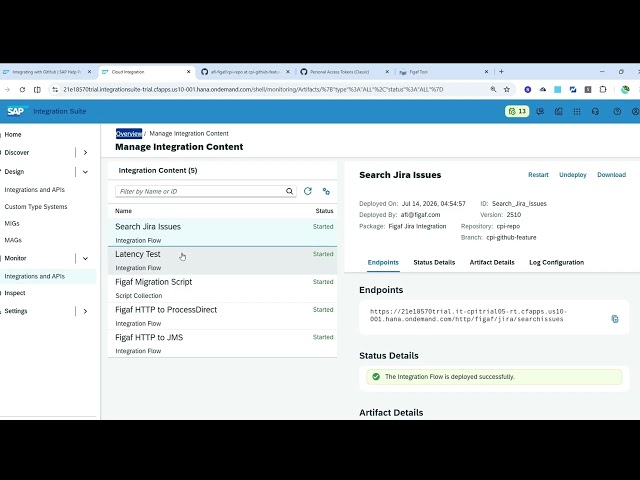Open the Artifact Details tab
The image size is (640, 480).
(x=492, y=262)
